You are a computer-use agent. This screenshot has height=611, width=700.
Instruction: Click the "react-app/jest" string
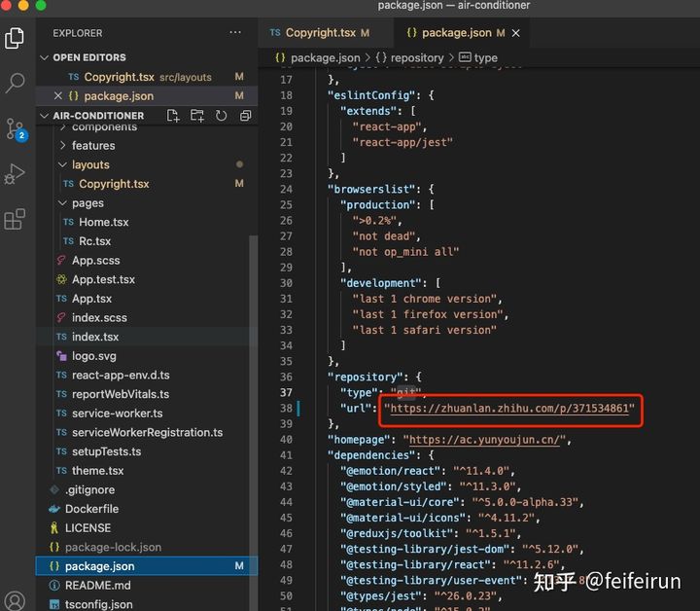tap(402, 142)
